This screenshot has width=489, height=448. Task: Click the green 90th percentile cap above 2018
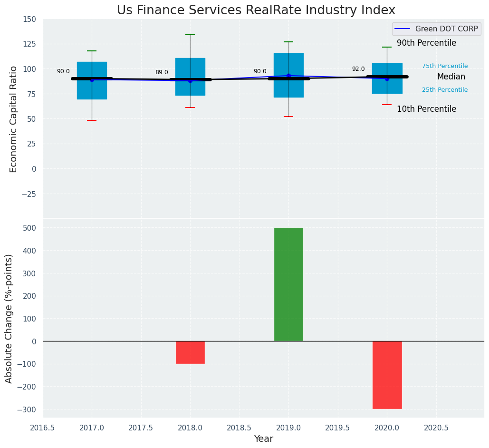(190, 35)
